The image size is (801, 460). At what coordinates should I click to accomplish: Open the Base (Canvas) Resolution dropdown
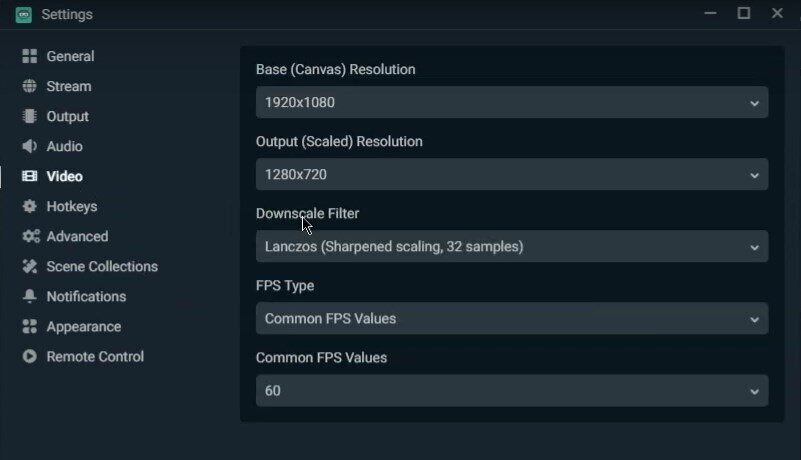[x=512, y=103]
